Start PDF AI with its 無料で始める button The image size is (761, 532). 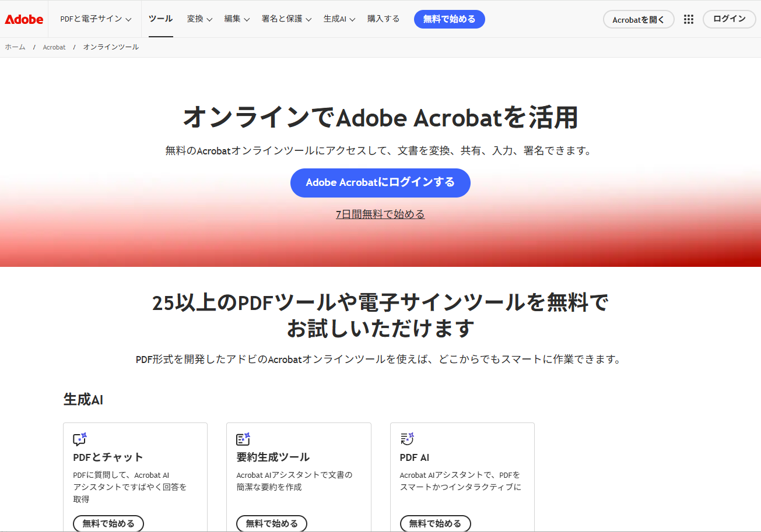[435, 523]
